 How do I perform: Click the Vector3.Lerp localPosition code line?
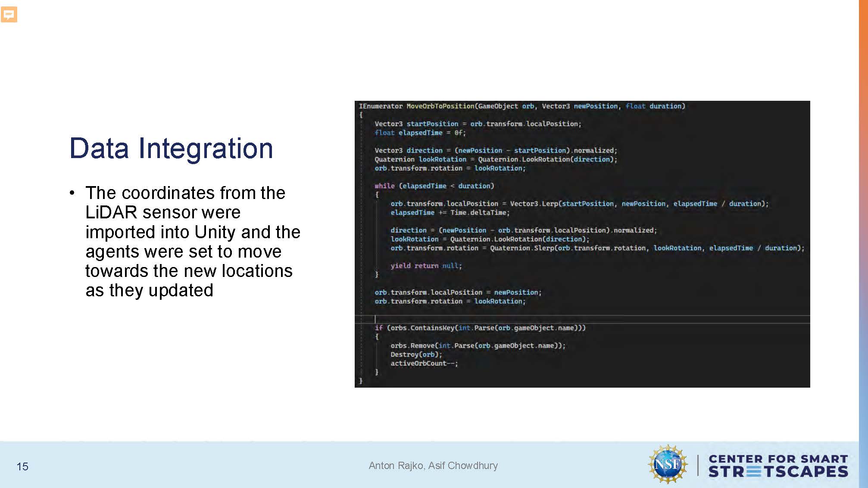579,204
